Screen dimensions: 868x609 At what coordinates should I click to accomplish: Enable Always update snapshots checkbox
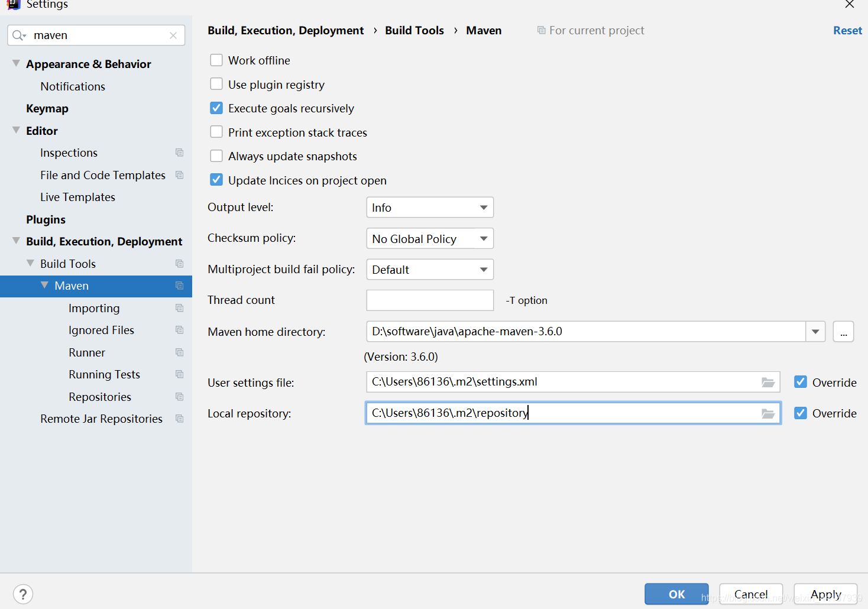point(216,156)
